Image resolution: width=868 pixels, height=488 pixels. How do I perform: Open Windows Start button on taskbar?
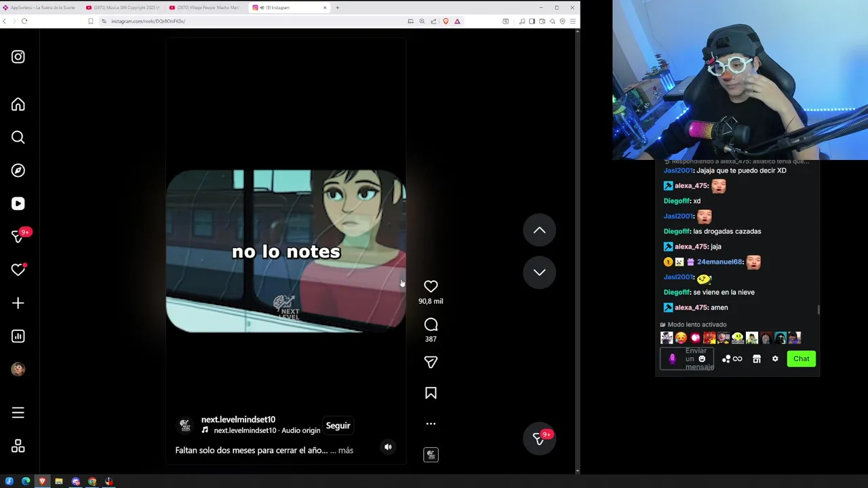click(x=9, y=481)
